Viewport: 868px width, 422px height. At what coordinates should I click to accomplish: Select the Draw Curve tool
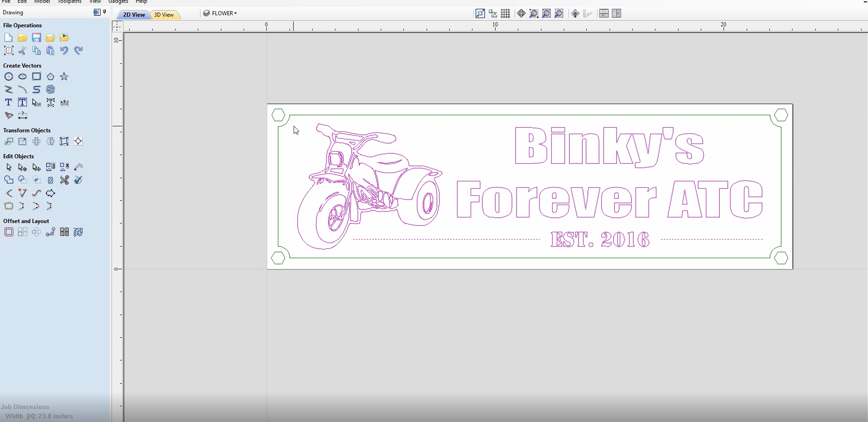click(36, 89)
